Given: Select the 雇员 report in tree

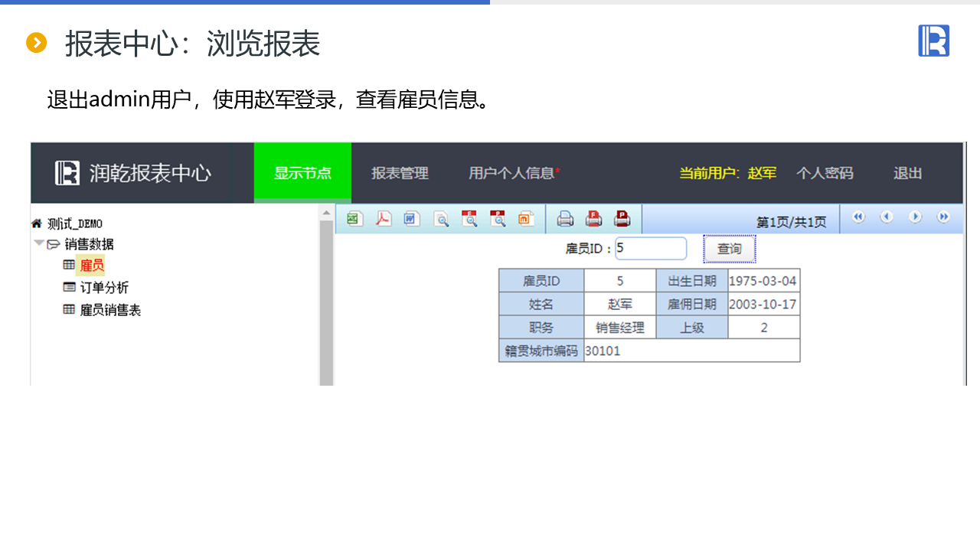Looking at the screenshot, I should pos(92,266).
